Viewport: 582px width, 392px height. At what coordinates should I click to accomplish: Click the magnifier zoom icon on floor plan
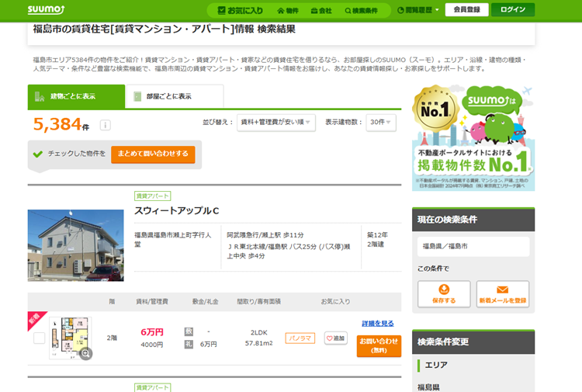click(x=85, y=354)
